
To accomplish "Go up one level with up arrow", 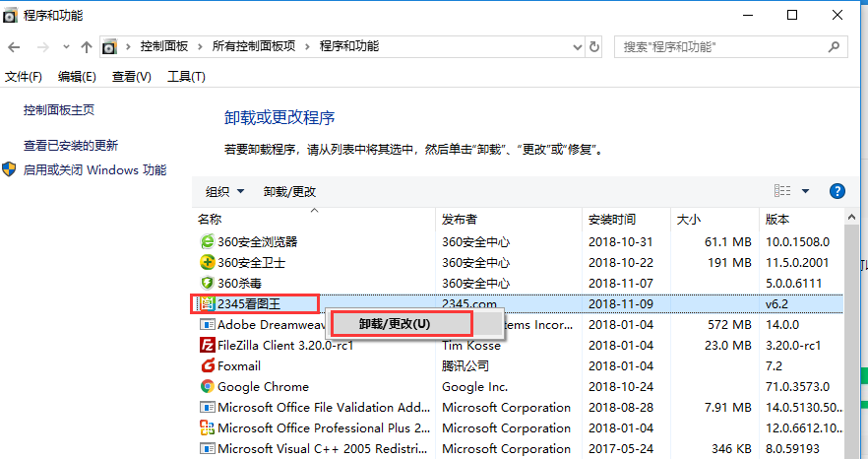I will [86, 47].
